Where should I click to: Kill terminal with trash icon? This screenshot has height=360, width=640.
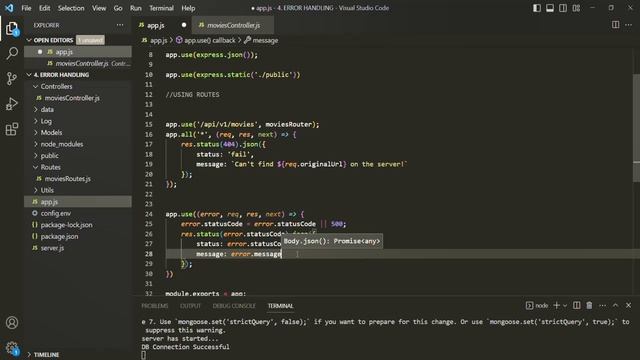click(x=589, y=305)
